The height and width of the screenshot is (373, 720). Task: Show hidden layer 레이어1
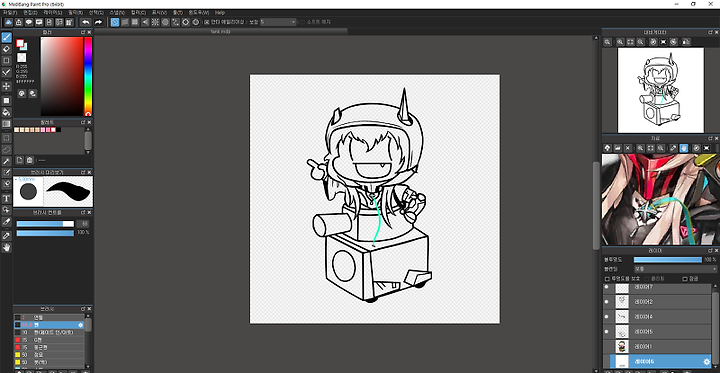pos(607,346)
